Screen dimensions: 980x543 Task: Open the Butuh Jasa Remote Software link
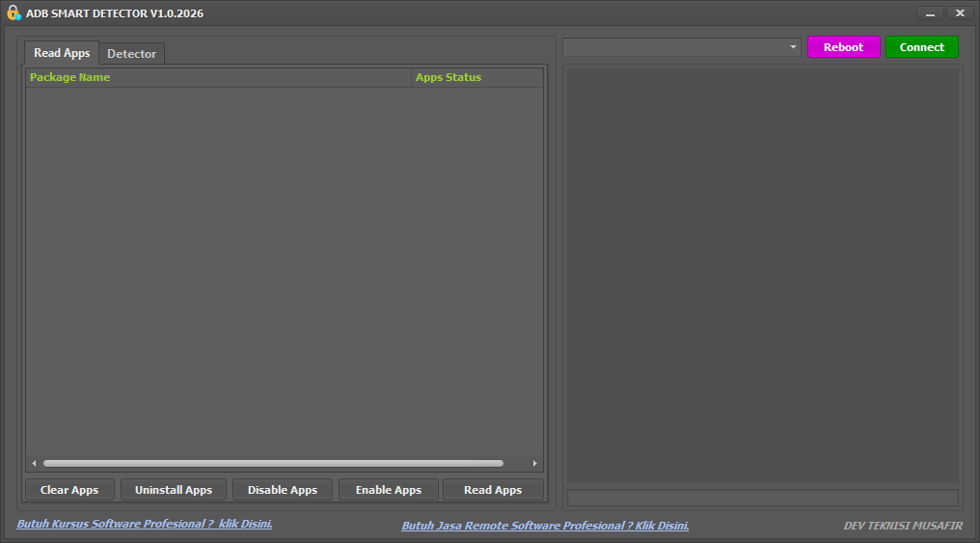[545, 526]
